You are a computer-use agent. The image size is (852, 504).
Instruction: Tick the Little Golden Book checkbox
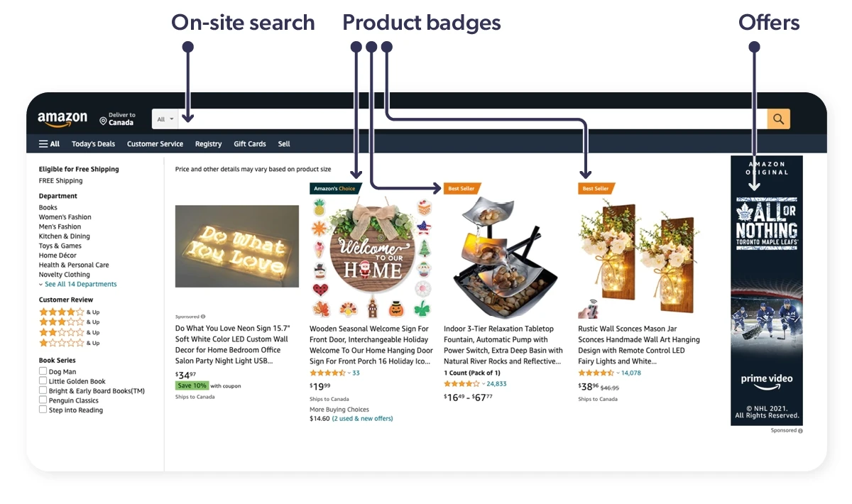click(x=43, y=381)
